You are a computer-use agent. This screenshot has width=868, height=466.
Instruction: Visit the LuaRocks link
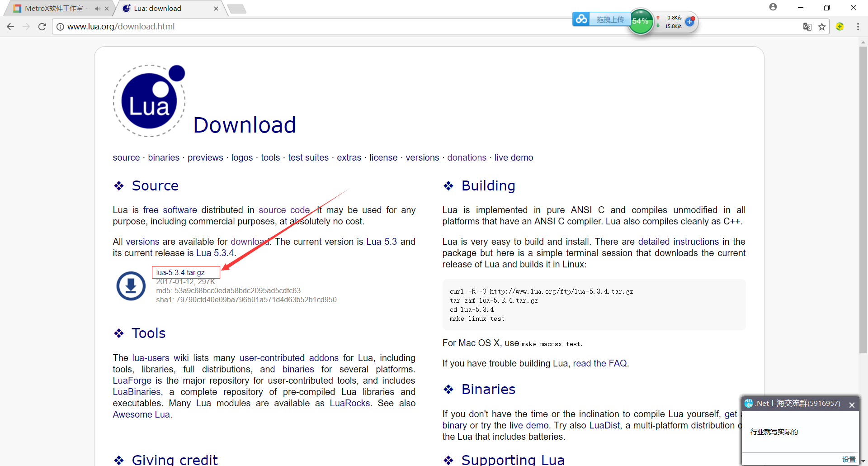pos(350,403)
